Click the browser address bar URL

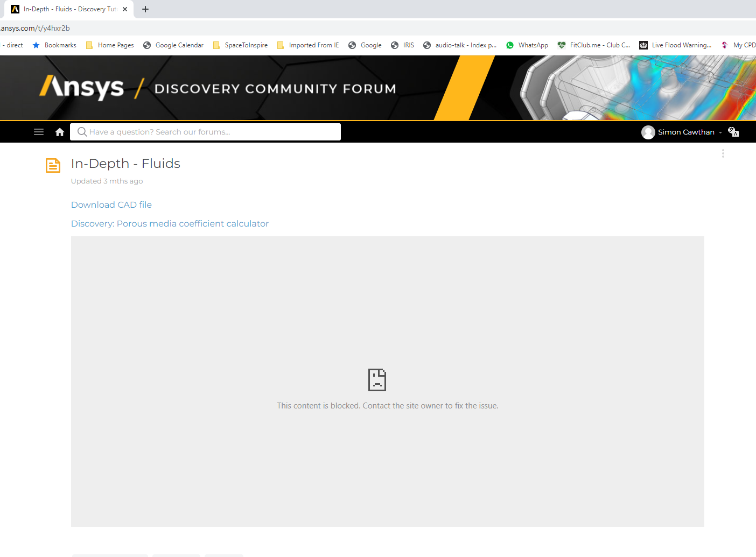(35, 28)
